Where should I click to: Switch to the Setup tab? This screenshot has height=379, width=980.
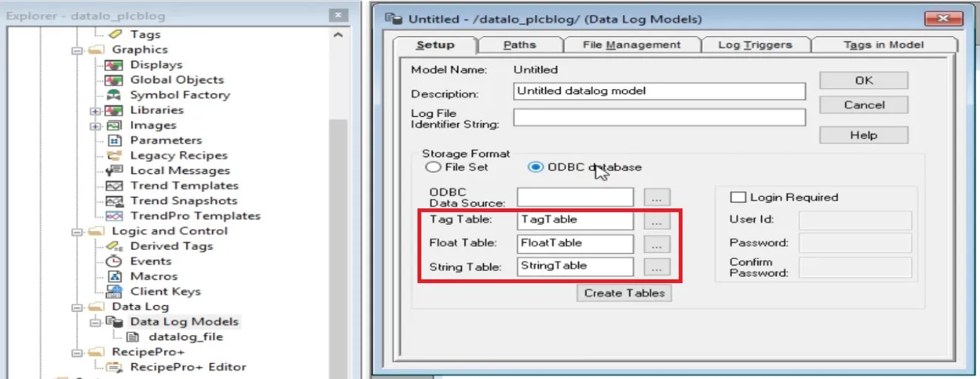(436, 45)
